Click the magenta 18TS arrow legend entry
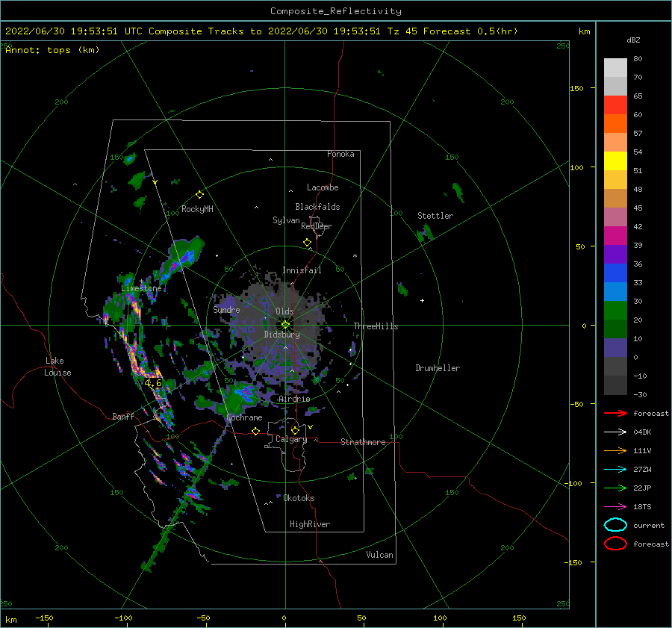Screen dimensions: 672x628 (x=615, y=507)
